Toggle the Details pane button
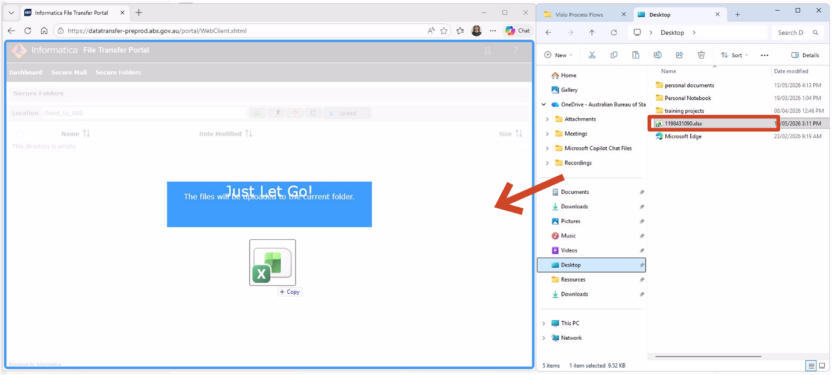 (x=805, y=55)
